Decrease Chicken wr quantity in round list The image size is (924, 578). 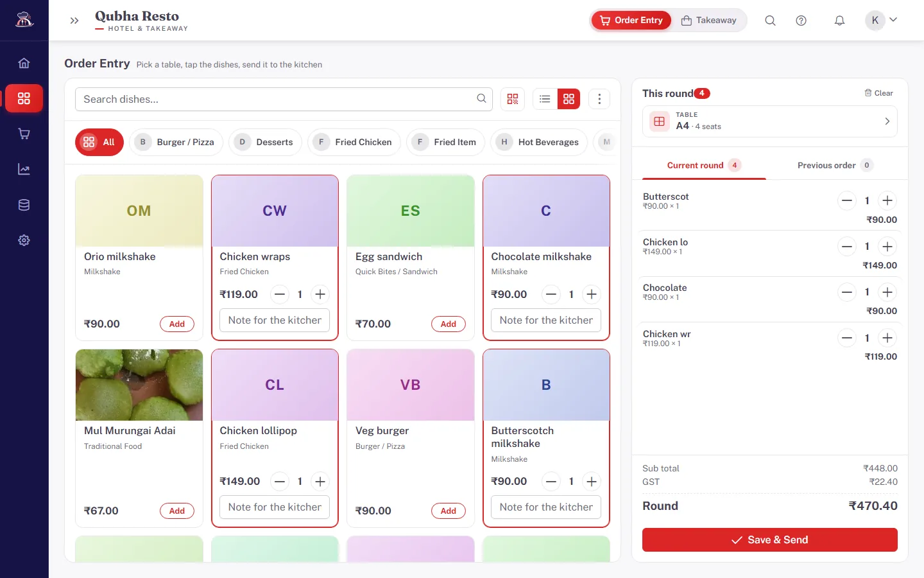pos(847,338)
